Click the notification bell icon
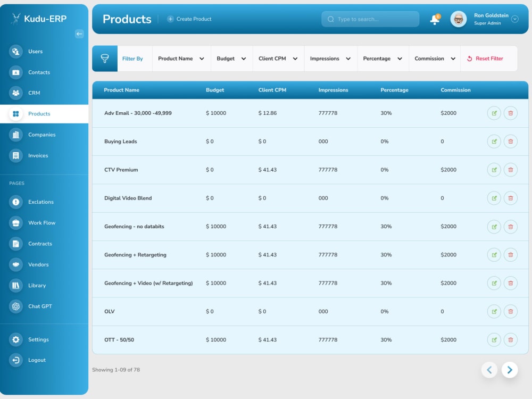This screenshot has height=399, width=532. pos(435,19)
